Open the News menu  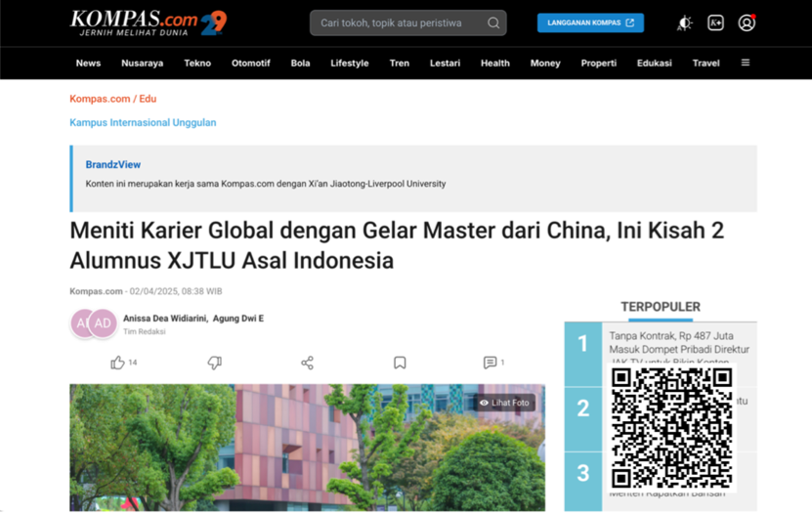pos(88,64)
